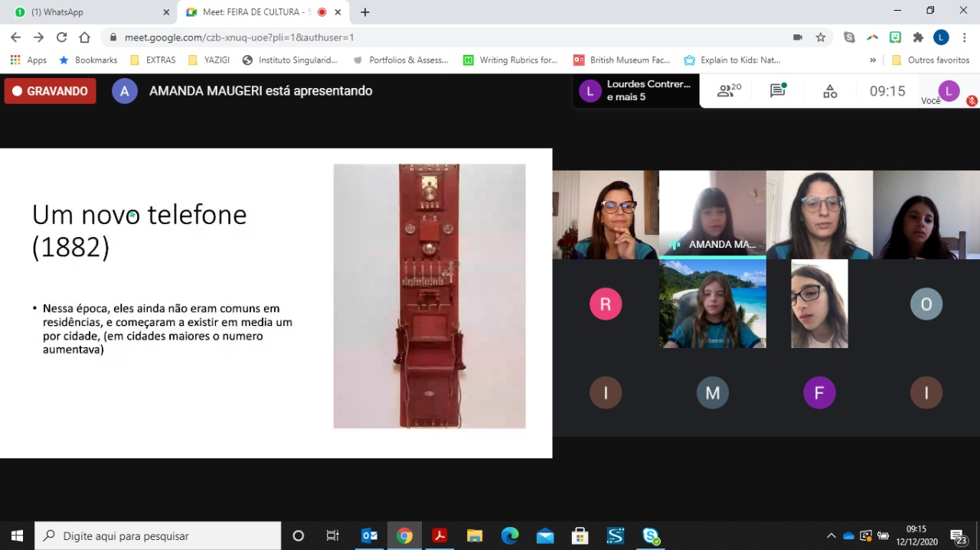Click the Windows taskbar search box
This screenshot has width=980, height=550.
point(159,535)
